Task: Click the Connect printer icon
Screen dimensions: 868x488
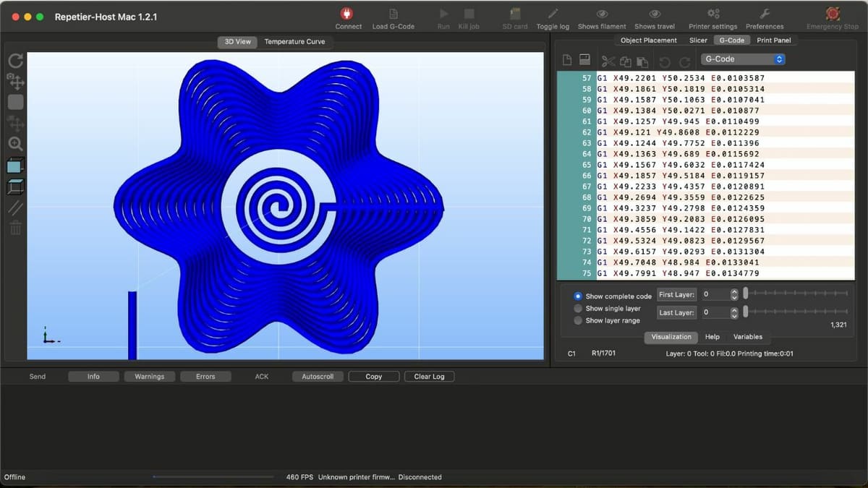Action: click(x=348, y=14)
